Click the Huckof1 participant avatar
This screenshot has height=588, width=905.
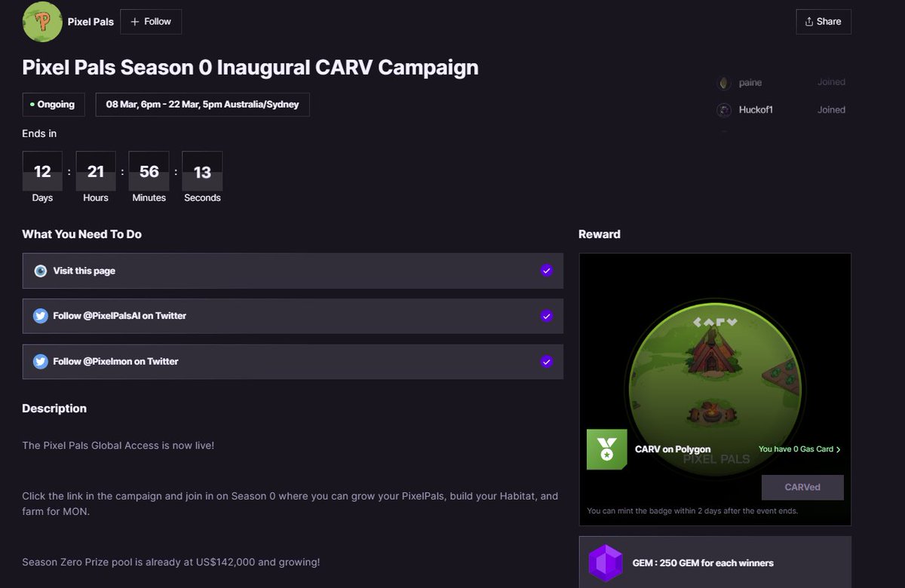tap(724, 110)
